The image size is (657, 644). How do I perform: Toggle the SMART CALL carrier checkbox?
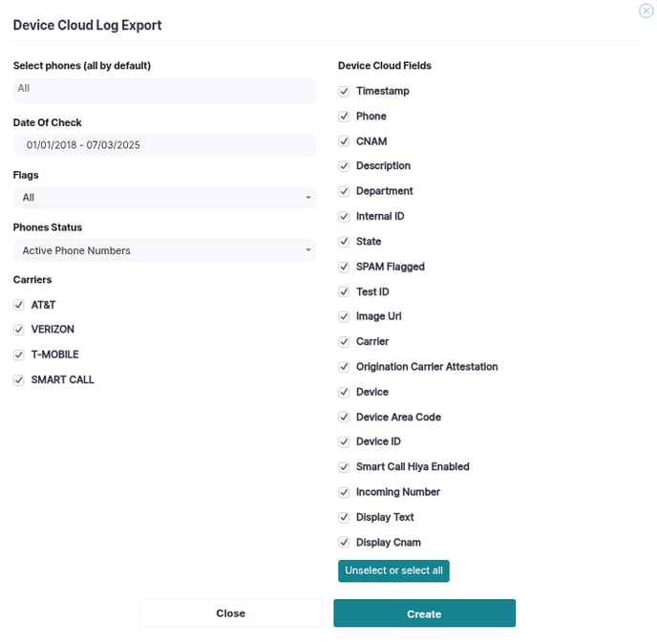coord(18,380)
